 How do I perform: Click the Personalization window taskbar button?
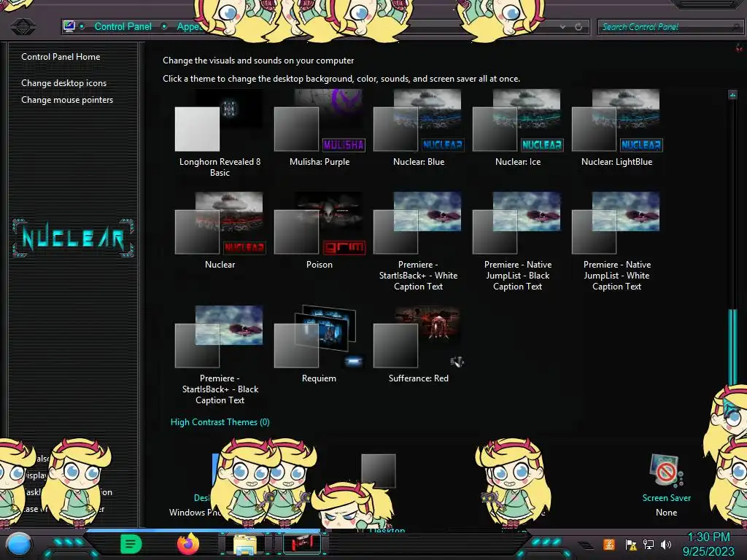pyautogui.click(x=302, y=544)
